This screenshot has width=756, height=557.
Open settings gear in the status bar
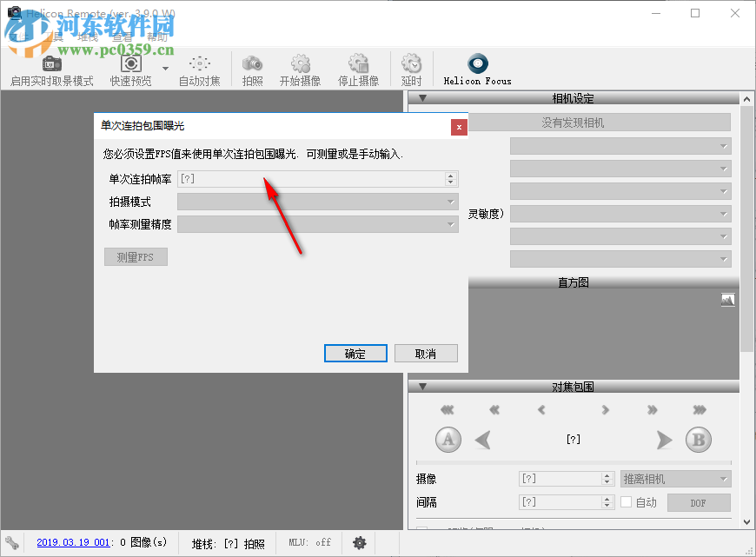tap(359, 542)
